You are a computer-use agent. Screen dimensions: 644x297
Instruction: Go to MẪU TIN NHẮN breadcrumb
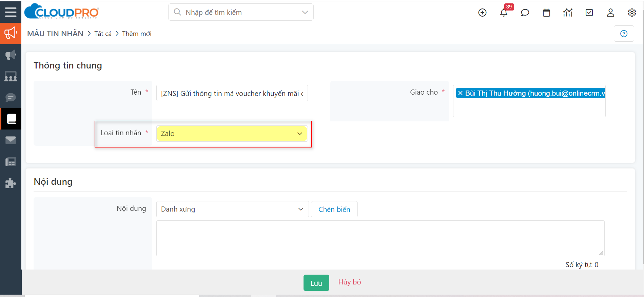pos(55,34)
